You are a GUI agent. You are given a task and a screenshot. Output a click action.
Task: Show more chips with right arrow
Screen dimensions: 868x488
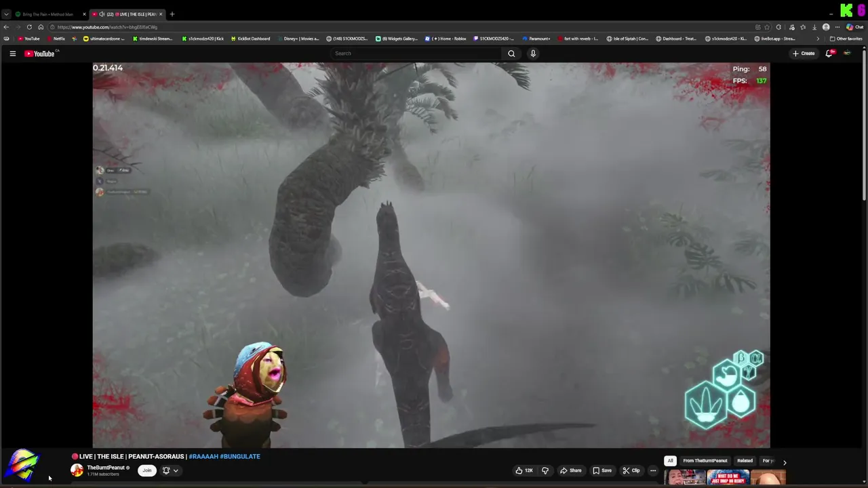pyautogui.click(x=785, y=462)
